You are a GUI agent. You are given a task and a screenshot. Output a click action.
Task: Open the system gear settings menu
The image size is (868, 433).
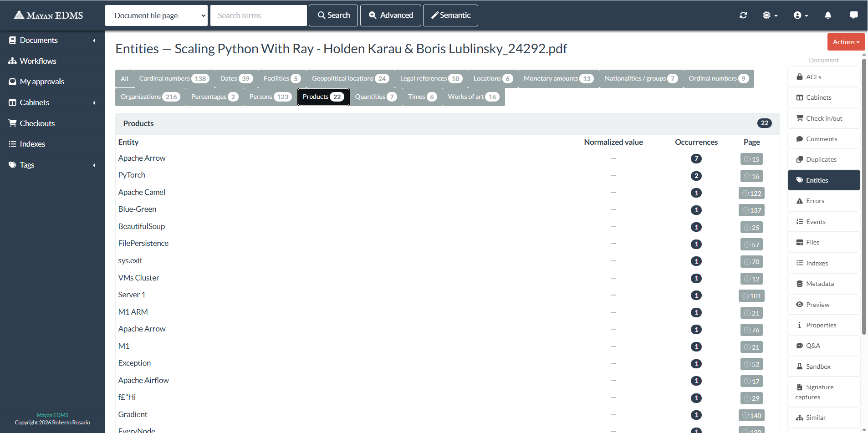770,15
